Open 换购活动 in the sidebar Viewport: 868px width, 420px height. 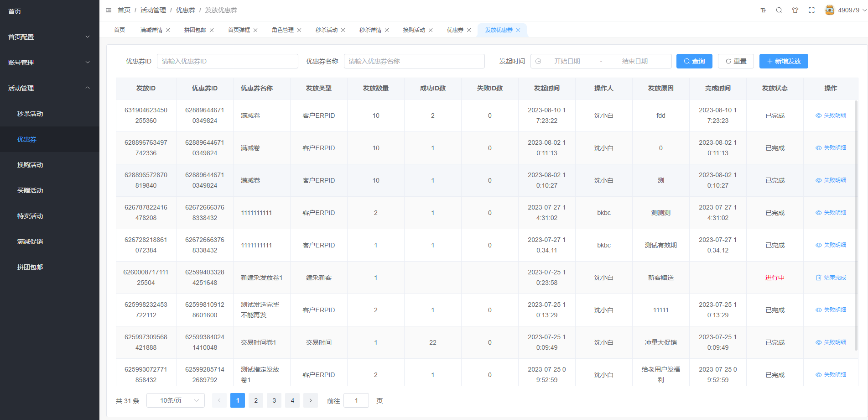pyautogui.click(x=50, y=165)
